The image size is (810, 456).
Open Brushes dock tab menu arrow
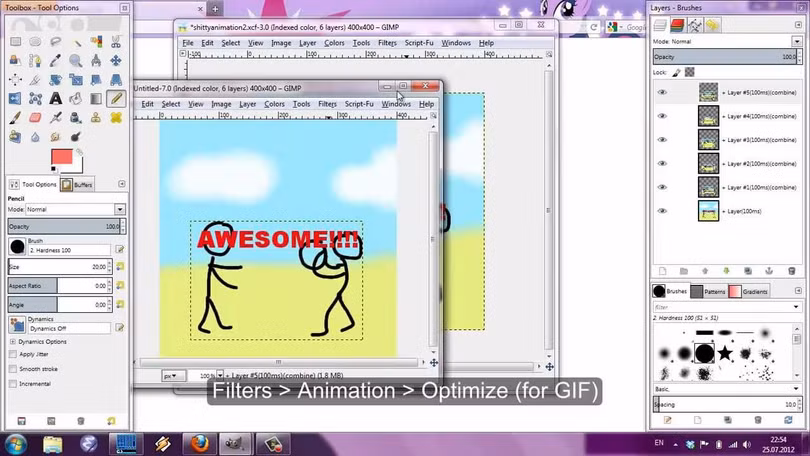tap(798, 291)
